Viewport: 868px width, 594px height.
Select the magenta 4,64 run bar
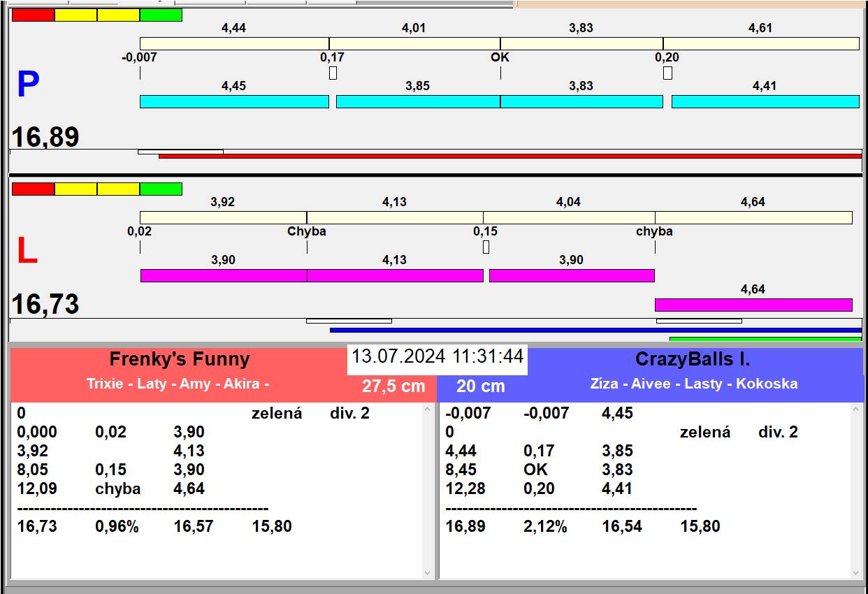[x=753, y=305]
